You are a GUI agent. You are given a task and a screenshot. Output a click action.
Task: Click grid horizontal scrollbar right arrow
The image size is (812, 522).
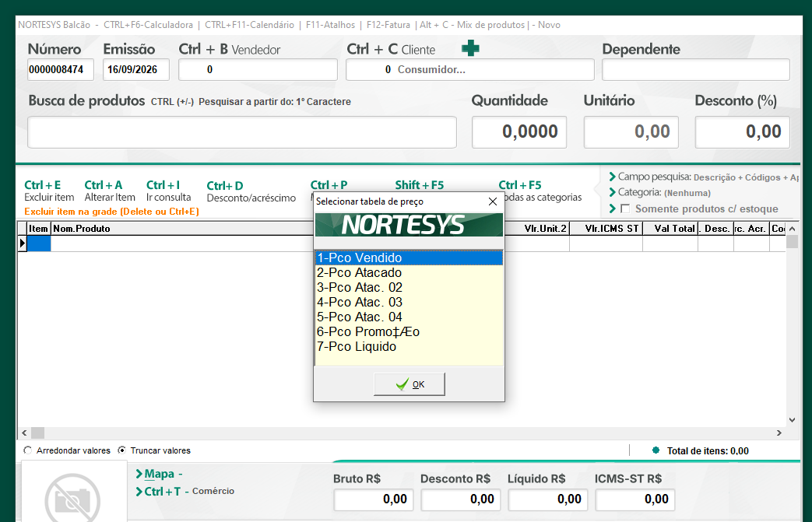coord(779,433)
